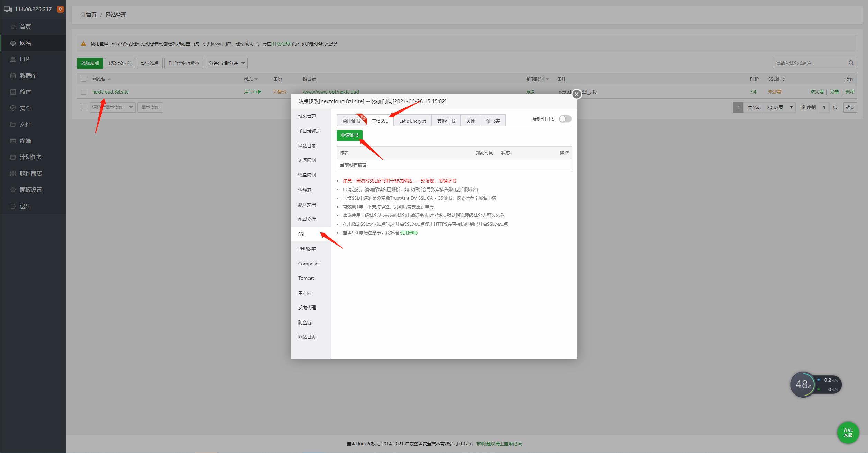Open Domain Management in the dialog menu
Screen dimensions: 868x453
[x=311, y=116]
